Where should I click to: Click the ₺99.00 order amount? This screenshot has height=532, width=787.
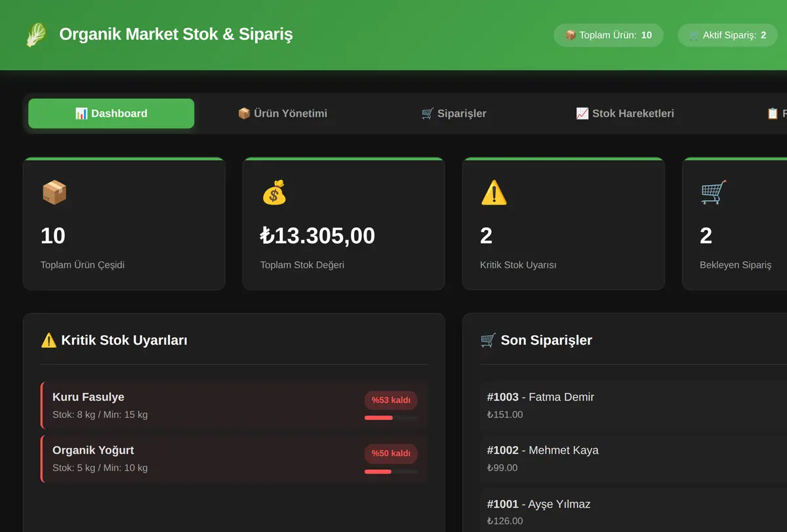(502, 468)
